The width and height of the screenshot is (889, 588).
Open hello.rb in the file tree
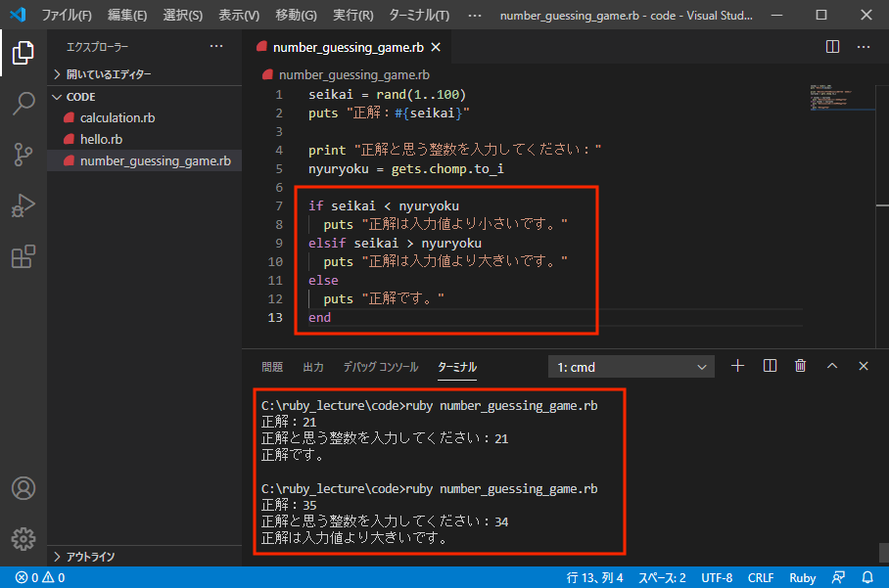tap(145, 139)
